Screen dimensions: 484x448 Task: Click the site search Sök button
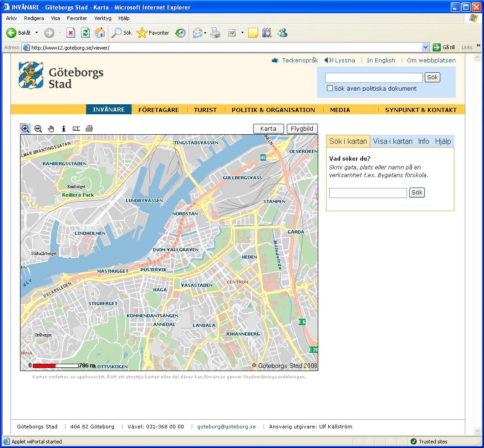pyautogui.click(x=432, y=77)
